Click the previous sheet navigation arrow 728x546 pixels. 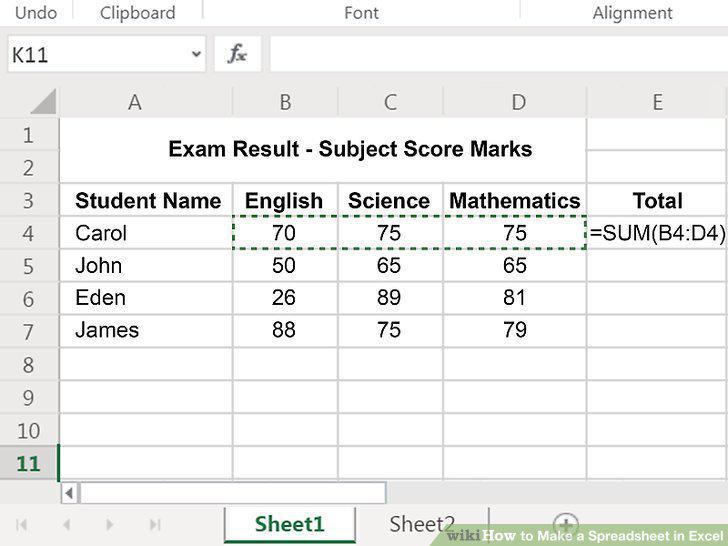66,525
